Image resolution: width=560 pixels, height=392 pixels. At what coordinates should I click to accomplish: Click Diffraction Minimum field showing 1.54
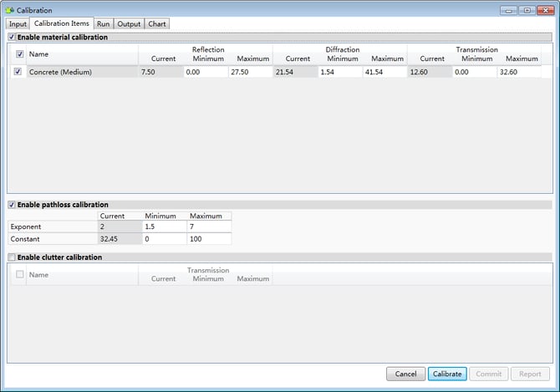339,73
